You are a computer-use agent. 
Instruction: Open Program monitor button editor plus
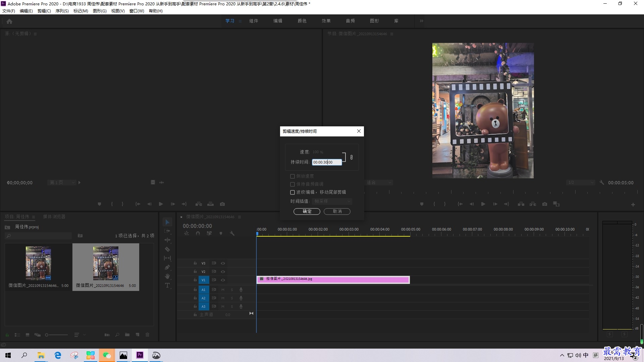click(633, 204)
